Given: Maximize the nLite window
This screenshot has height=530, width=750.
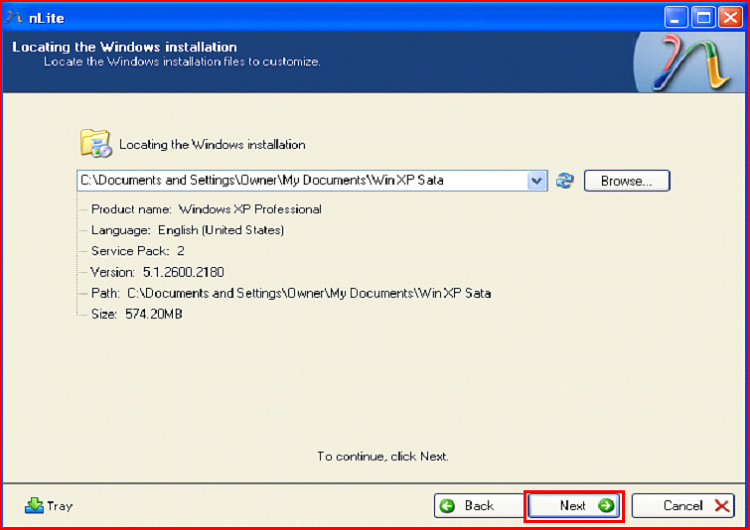Looking at the screenshot, I should 703,18.
